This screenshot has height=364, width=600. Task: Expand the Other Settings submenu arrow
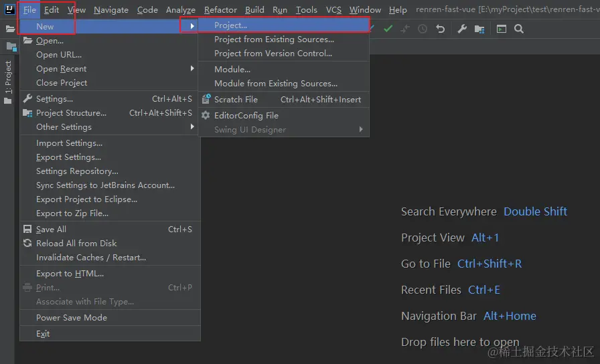pyautogui.click(x=192, y=126)
